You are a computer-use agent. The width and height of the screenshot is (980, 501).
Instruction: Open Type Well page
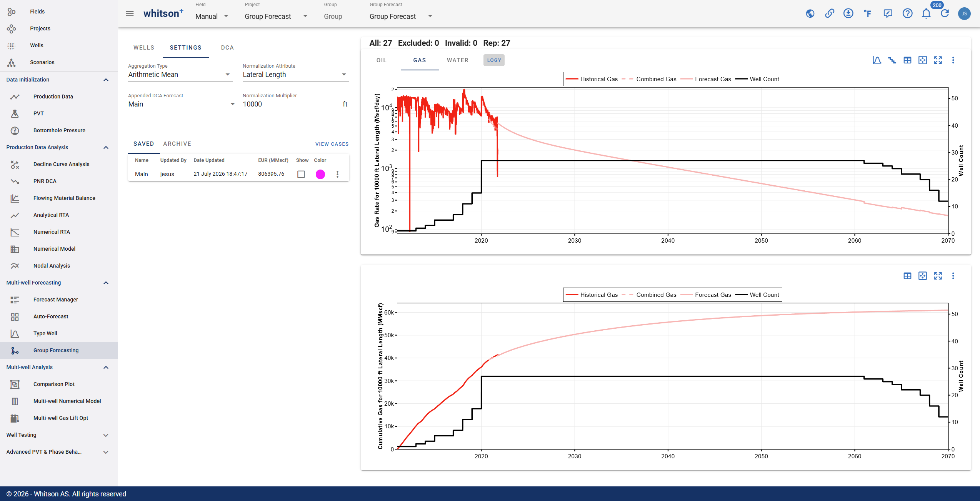tap(45, 333)
